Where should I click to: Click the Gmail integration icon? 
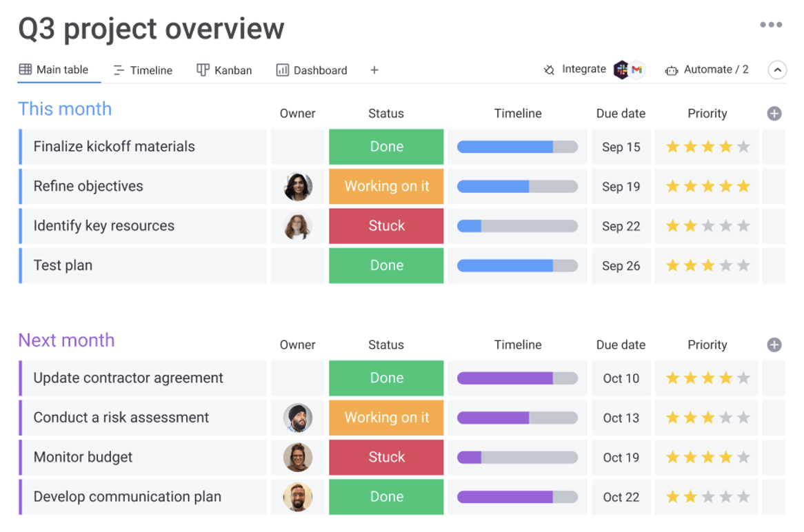pos(637,70)
